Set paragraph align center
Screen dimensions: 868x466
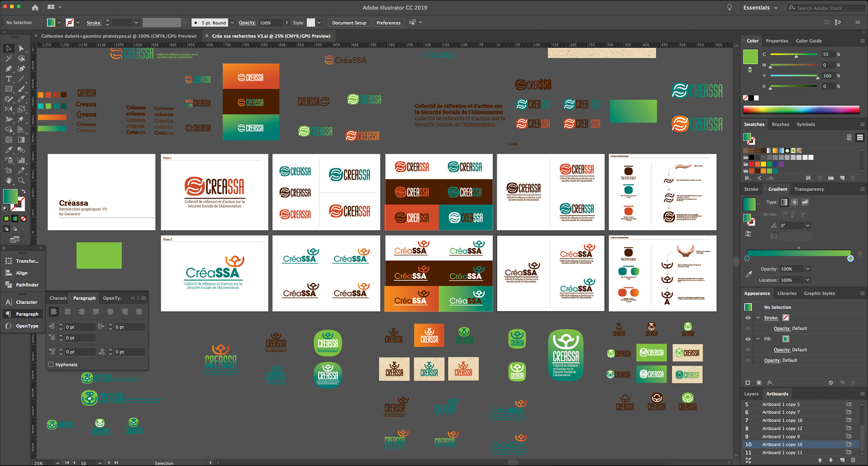pos(67,312)
